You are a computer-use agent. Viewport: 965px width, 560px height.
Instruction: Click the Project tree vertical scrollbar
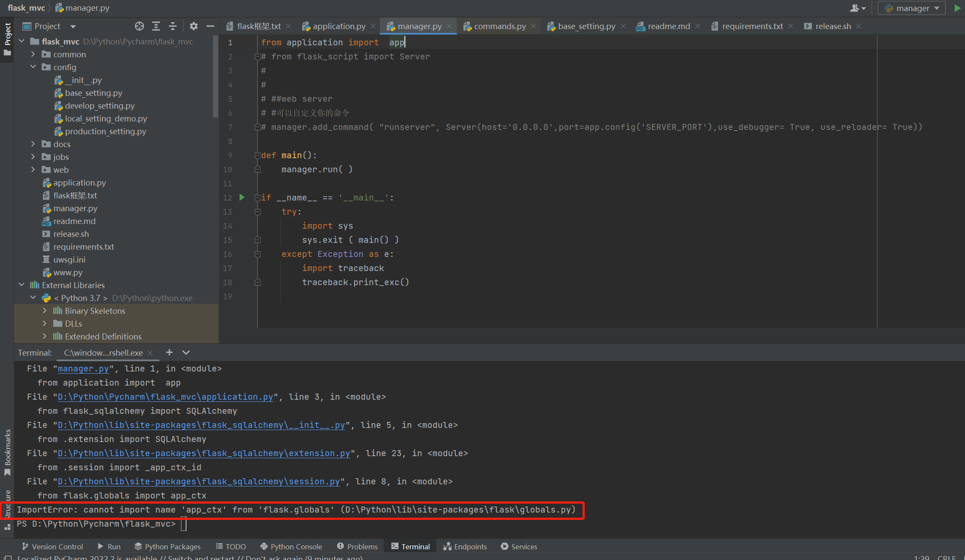pyautogui.click(x=216, y=77)
